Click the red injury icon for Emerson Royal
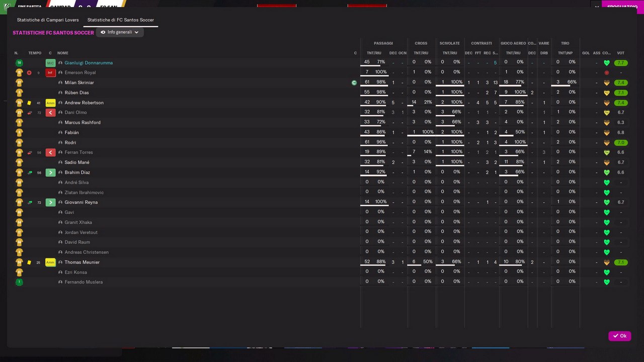This screenshot has height=362, width=644. click(x=29, y=73)
